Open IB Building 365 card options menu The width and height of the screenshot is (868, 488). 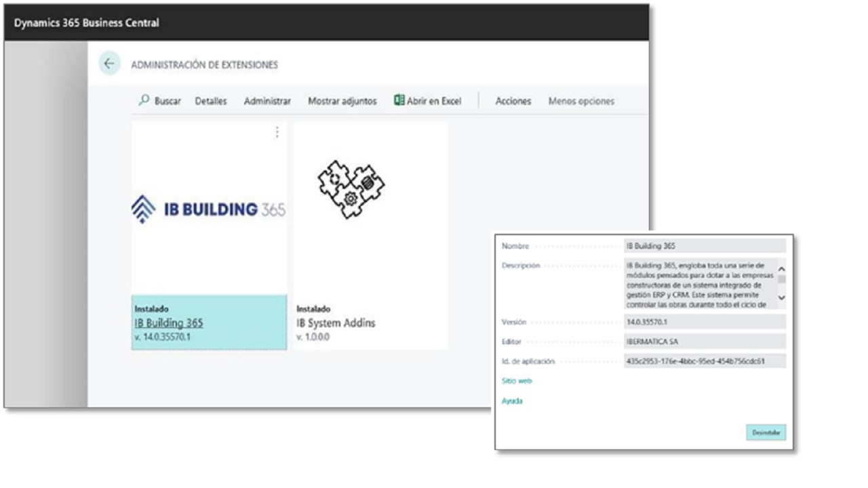277,133
